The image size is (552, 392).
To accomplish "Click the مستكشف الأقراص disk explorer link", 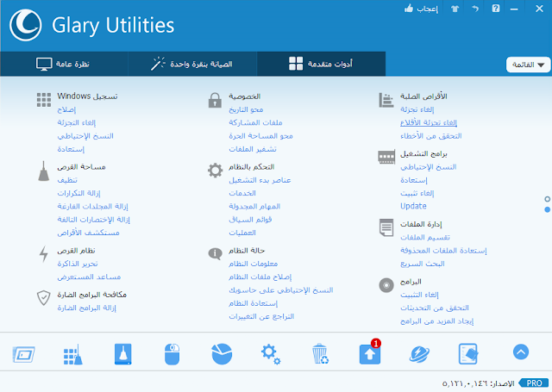I will [x=88, y=233].
